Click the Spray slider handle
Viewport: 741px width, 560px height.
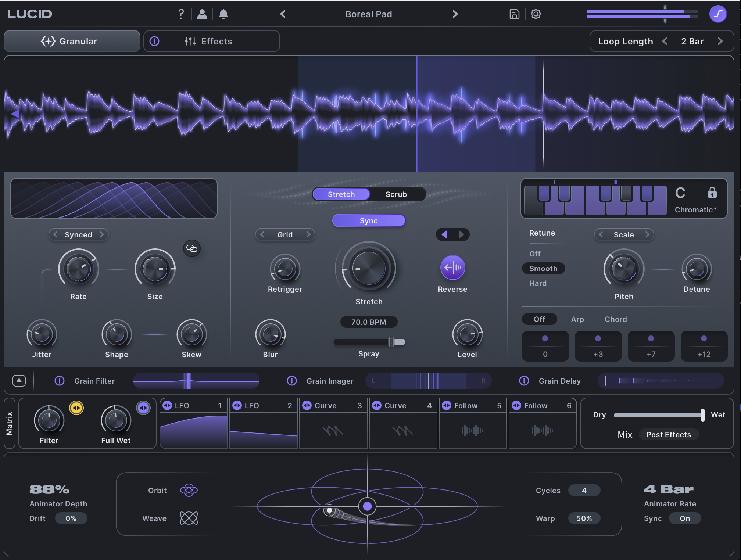coord(391,342)
